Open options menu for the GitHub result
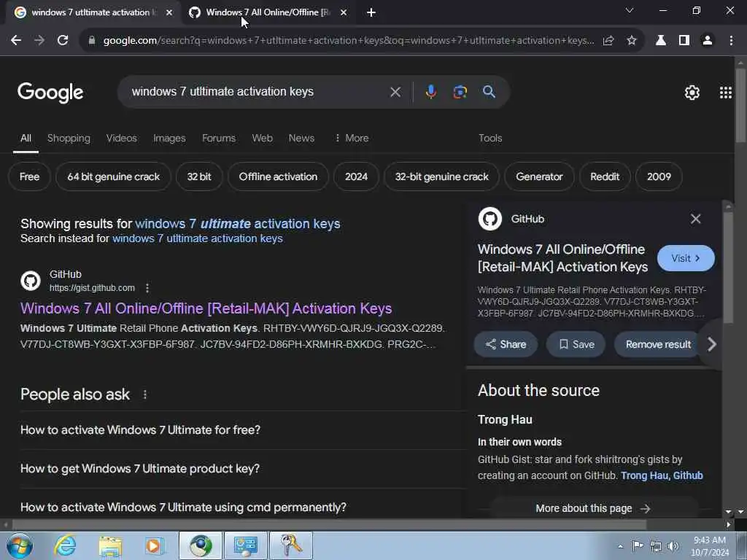747x560 pixels. point(147,288)
